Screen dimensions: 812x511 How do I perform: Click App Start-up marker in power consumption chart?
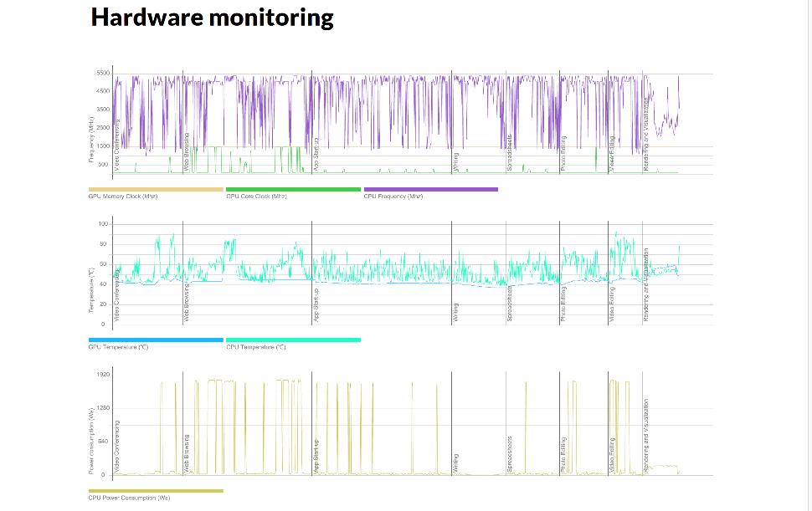316,457
